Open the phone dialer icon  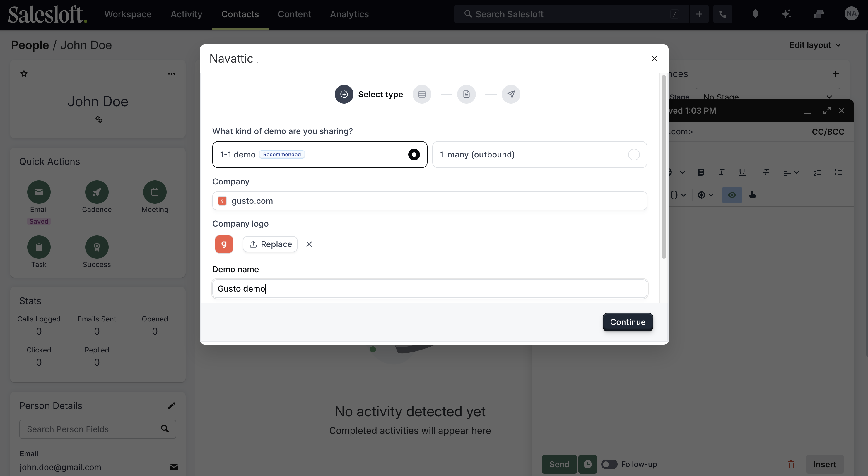pos(722,14)
